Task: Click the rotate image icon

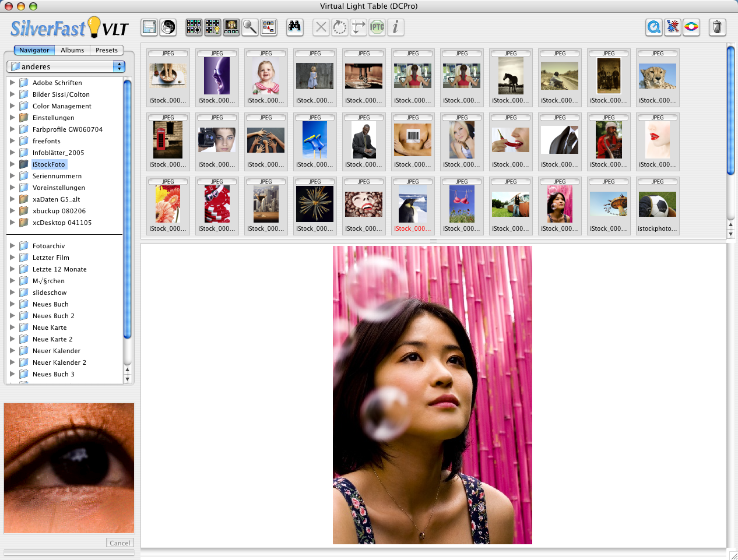Action: tap(340, 27)
